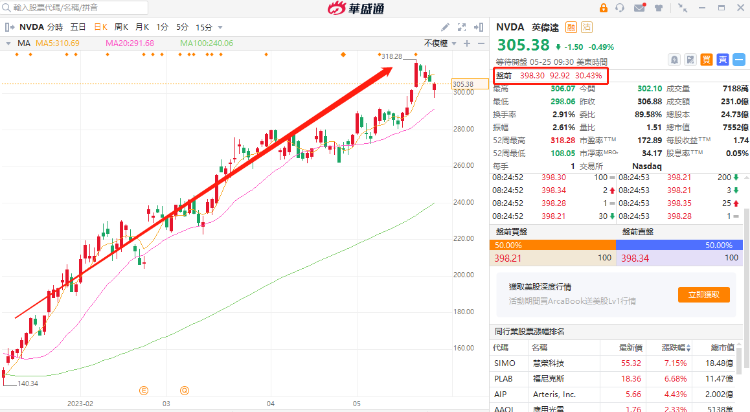Click the blue 賣 sell button
Screen dimensions: 750x412
(723, 60)
